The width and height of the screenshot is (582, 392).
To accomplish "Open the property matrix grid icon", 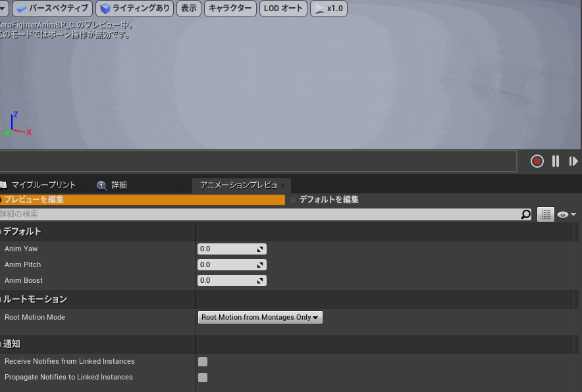I will 545,214.
